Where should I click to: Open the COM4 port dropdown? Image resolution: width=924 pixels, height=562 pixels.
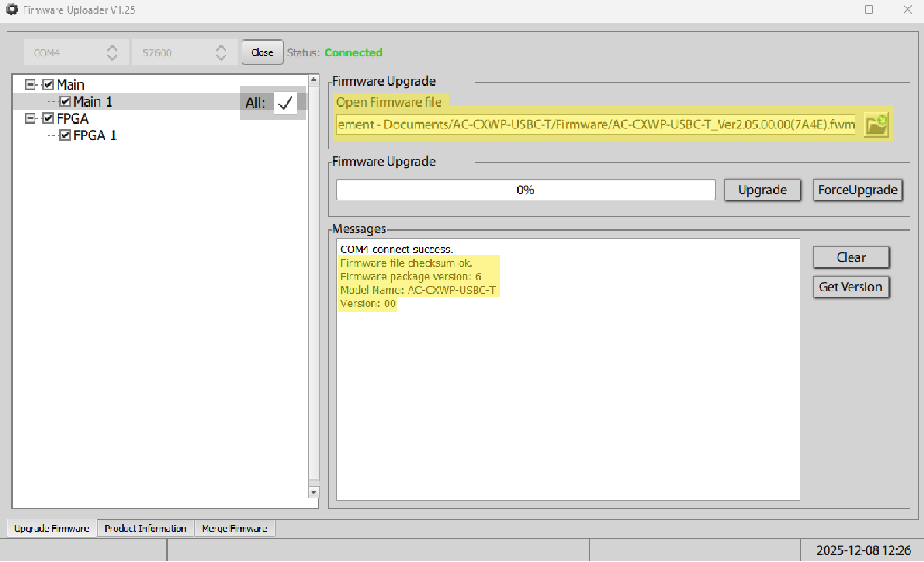[x=76, y=53]
